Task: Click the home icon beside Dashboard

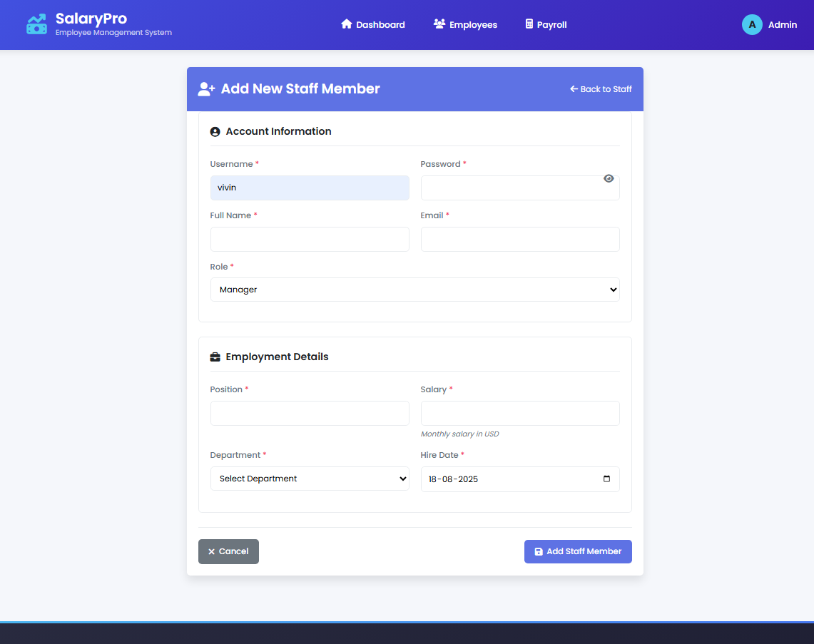Action: pyautogui.click(x=347, y=24)
